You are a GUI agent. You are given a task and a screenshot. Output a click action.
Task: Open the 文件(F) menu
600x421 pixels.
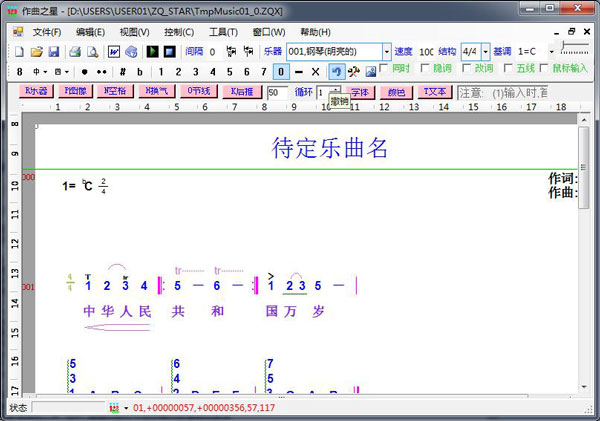46,32
